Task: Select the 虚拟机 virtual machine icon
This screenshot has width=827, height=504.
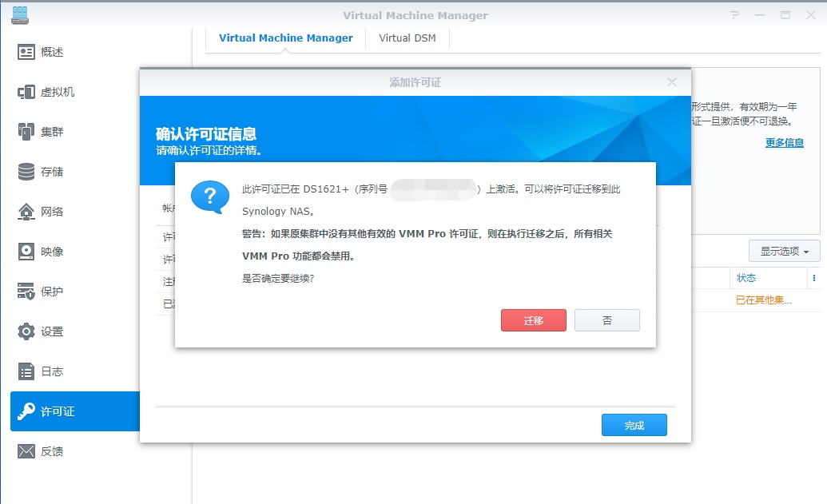Action: click(x=26, y=92)
